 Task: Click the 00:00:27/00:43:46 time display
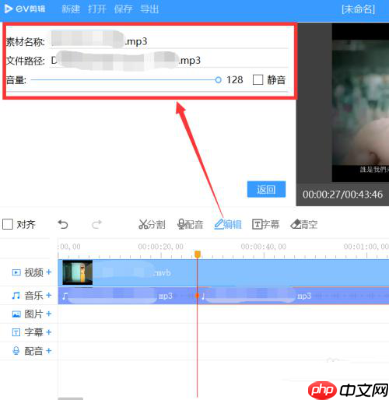click(342, 194)
